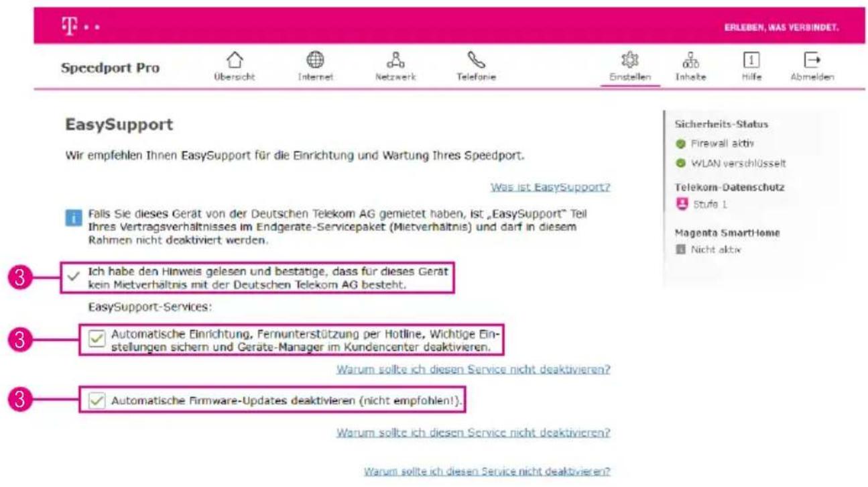The width and height of the screenshot is (868, 487).
Task: Open the 'Was ist EasySupport?' link
Action: click(x=550, y=187)
